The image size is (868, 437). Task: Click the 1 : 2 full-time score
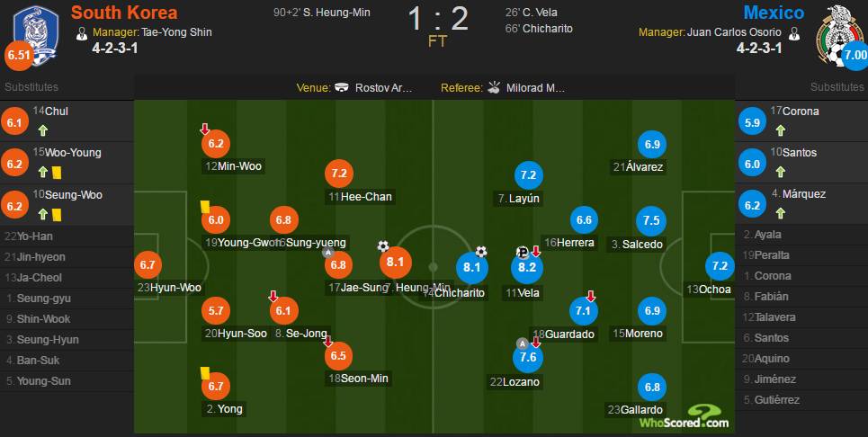[439, 20]
